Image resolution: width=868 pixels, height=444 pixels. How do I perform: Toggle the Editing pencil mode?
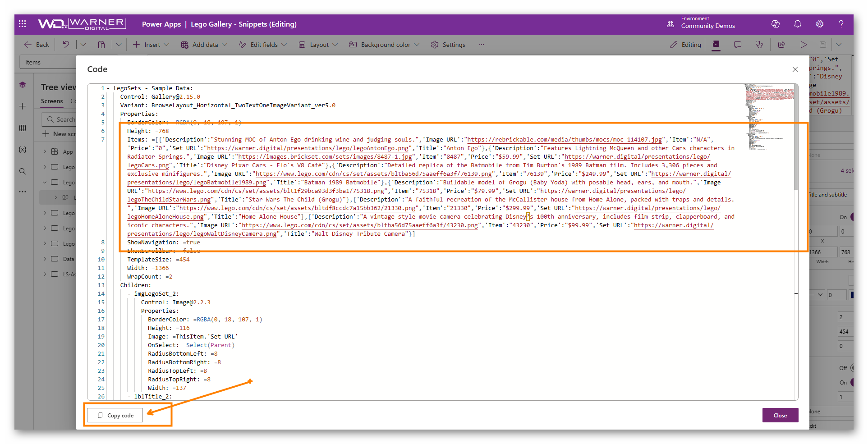click(x=685, y=45)
